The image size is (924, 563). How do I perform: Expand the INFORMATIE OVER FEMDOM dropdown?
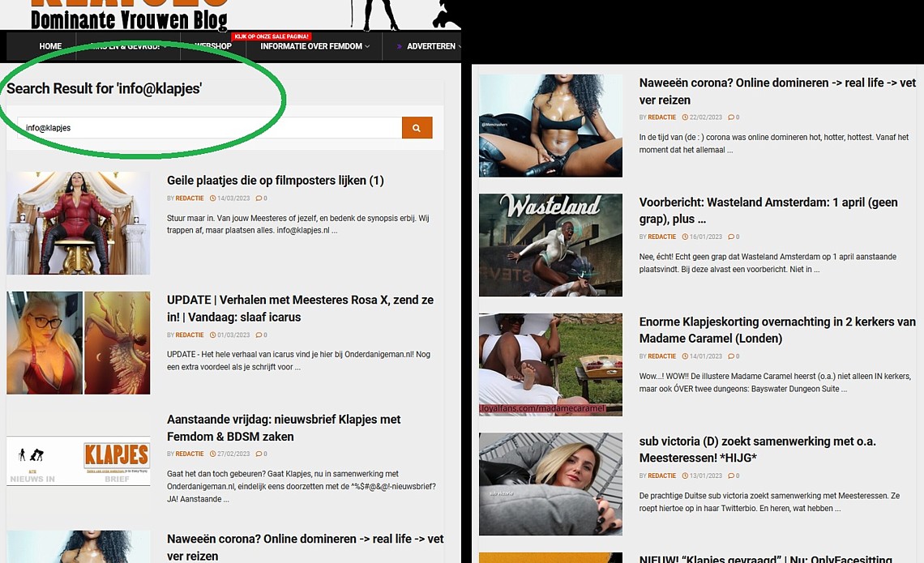314,46
